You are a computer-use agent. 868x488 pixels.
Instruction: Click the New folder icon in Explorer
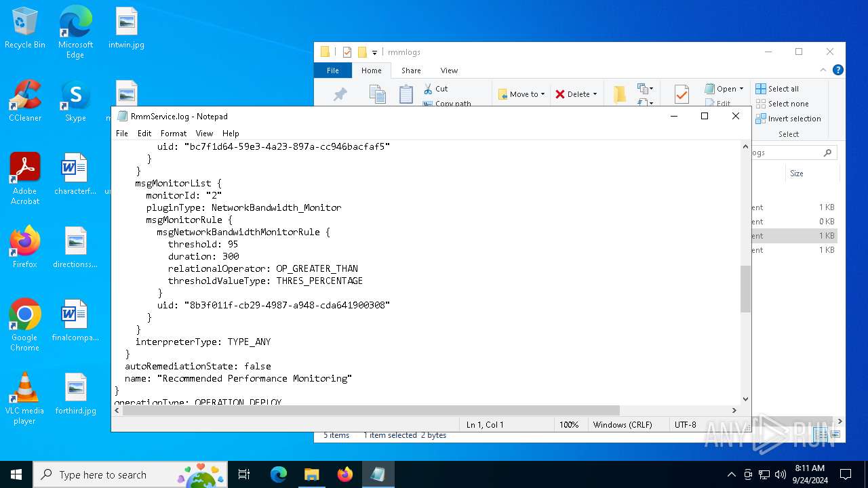[619, 95]
